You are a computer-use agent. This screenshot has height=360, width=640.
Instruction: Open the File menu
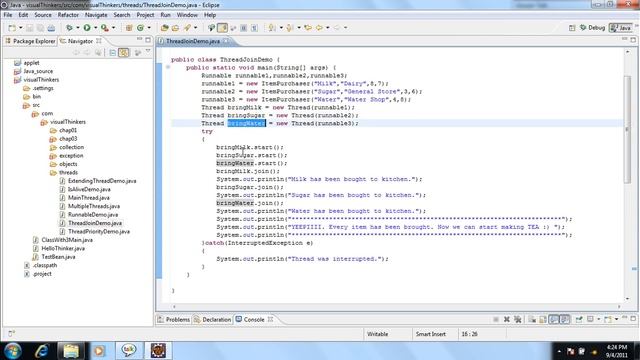(8, 15)
